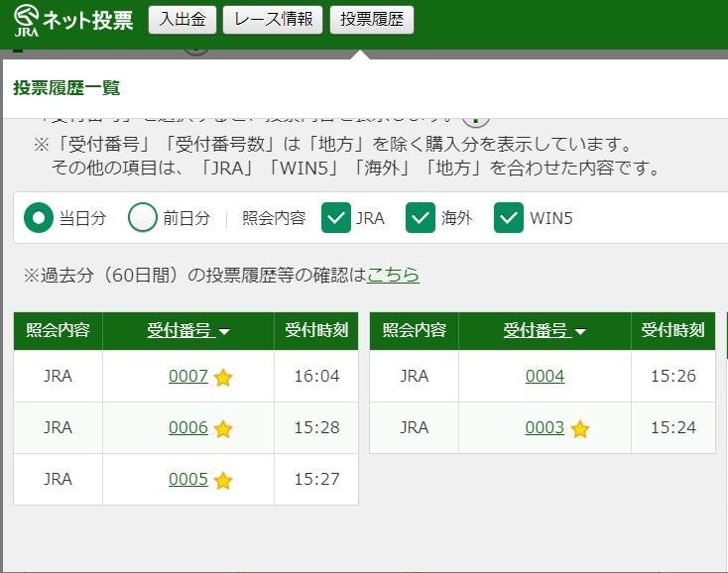Click the star icon next to receipt 0007
728x573 pixels.
223,377
